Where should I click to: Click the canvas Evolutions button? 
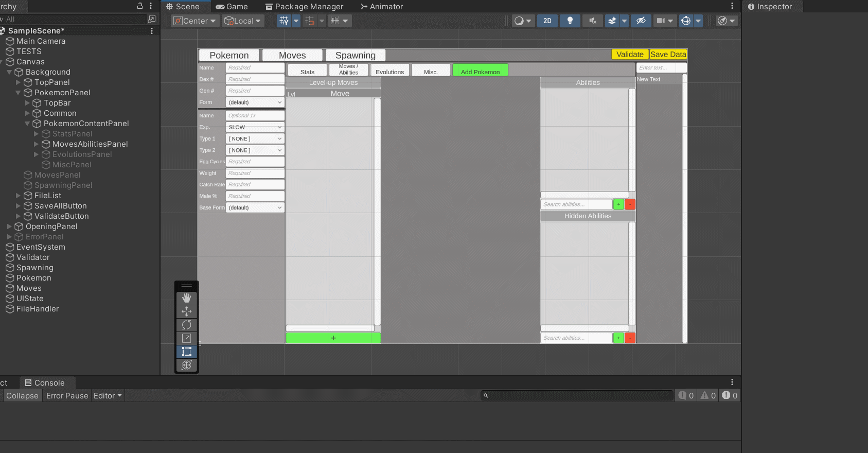[x=389, y=70]
